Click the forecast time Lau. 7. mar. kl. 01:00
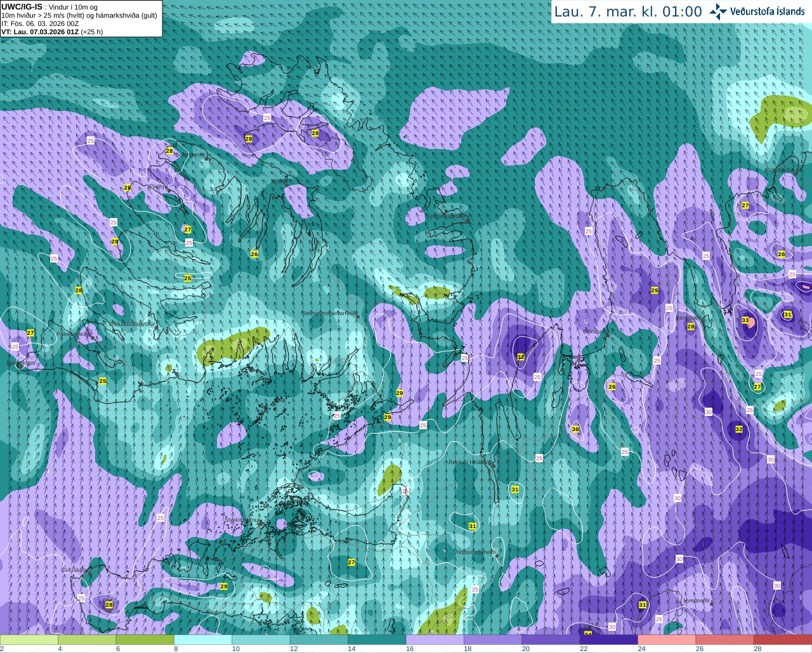 click(x=628, y=12)
